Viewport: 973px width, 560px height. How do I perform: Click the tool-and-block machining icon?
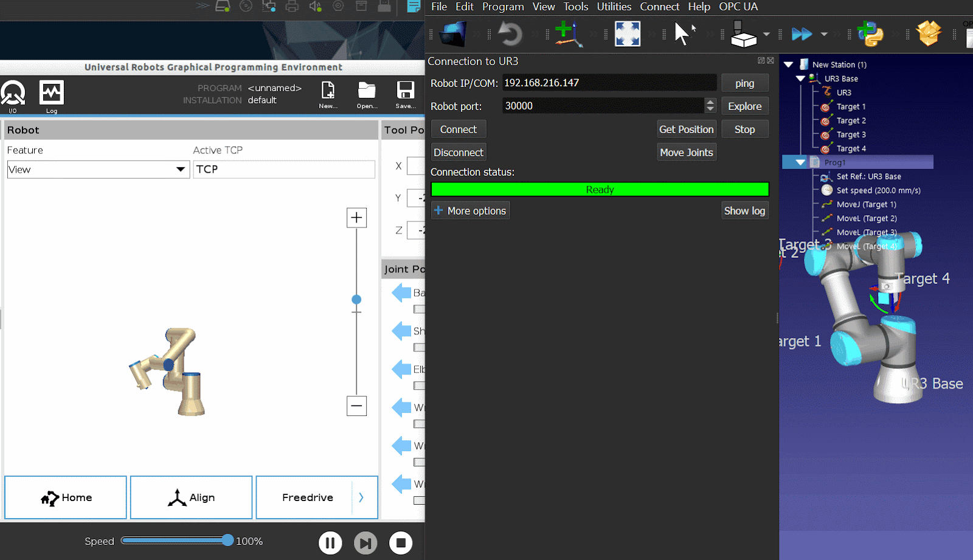pyautogui.click(x=743, y=34)
